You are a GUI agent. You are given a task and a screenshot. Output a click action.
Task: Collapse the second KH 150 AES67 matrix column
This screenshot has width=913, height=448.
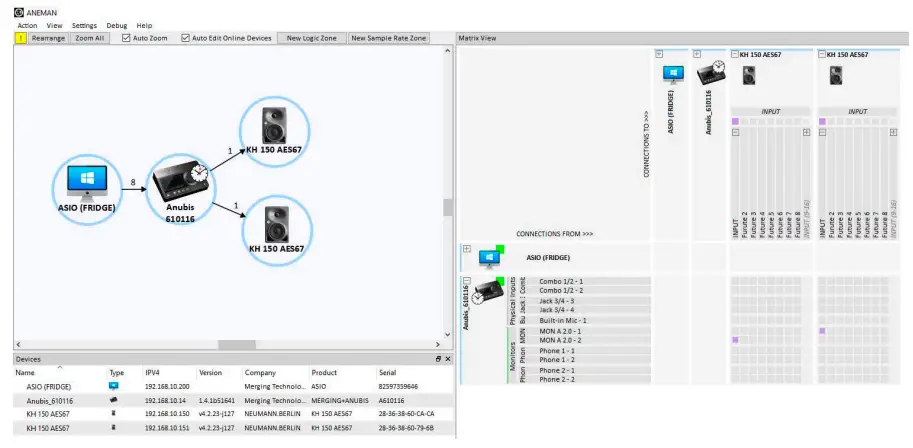tap(822, 54)
